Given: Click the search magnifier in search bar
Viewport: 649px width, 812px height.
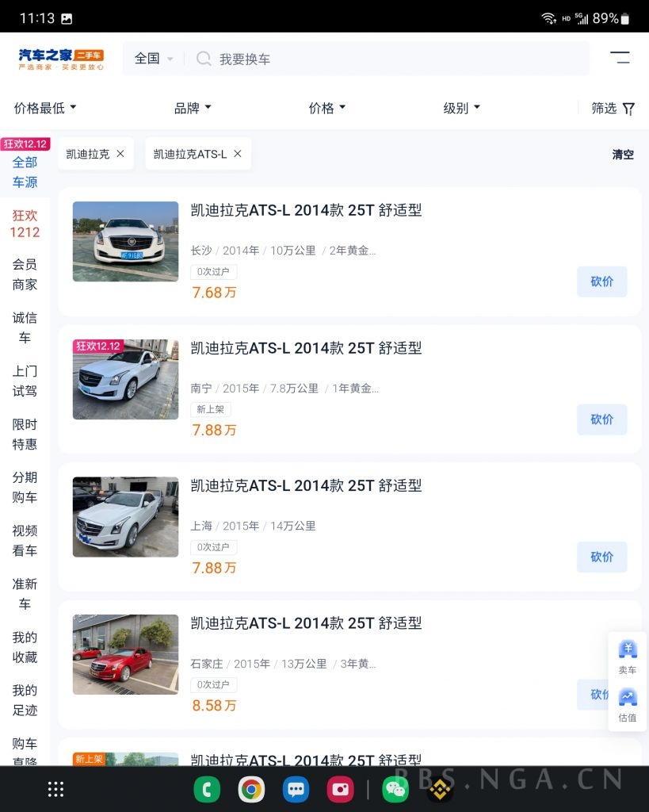Looking at the screenshot, I should pos(204,59).
